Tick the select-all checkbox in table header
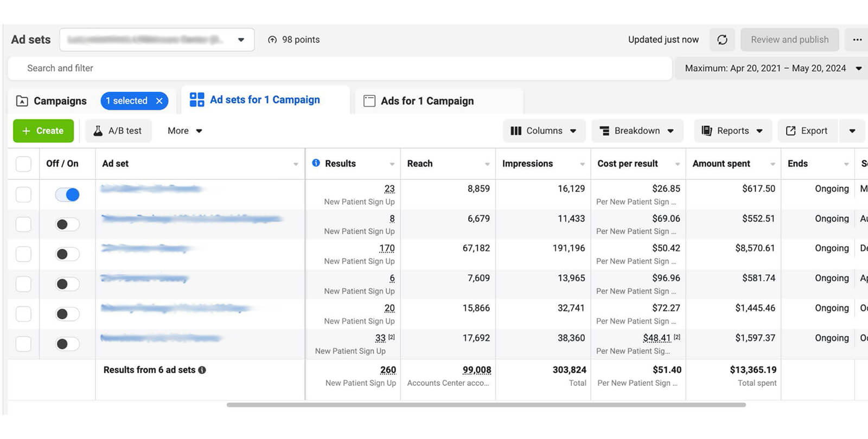The width and height of the screenshot is (868, 439). click(23, 164)
